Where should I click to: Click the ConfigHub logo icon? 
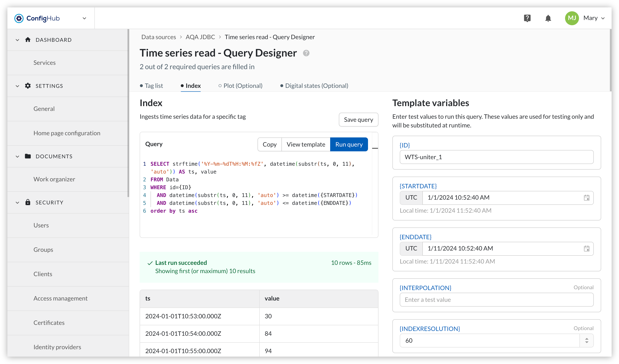coord(19,18)
